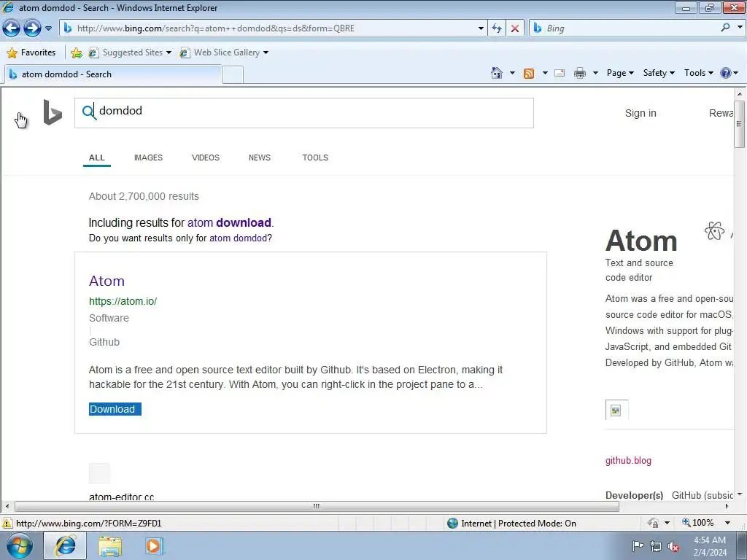Click the Print icon
Screen dimensions: 747x560
[580, 73]
